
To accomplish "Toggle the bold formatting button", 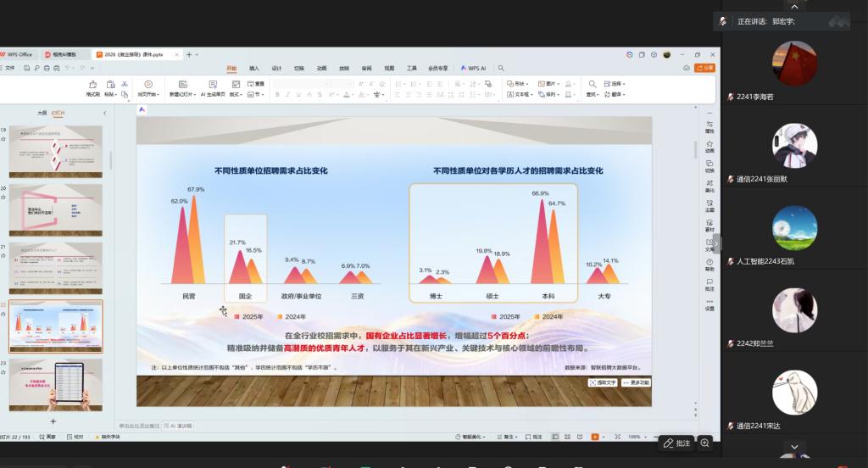I will [276, 95].
